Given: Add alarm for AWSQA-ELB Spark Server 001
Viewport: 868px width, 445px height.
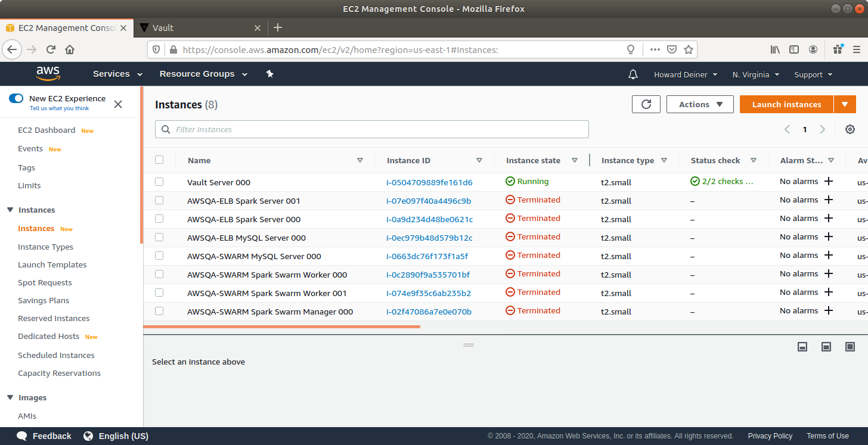Looking at the screenshot, I should point(828,200).
